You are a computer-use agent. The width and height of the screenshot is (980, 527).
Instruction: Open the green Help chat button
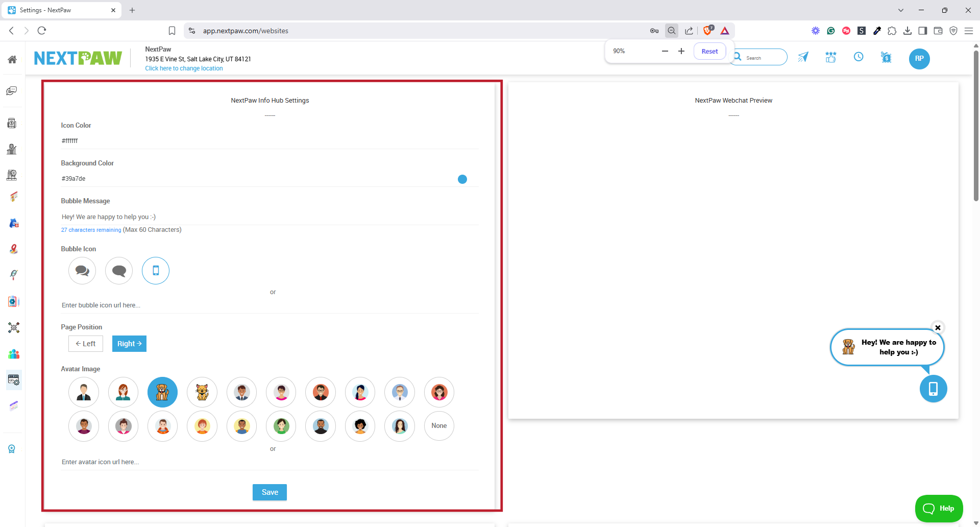click(939, 508)
